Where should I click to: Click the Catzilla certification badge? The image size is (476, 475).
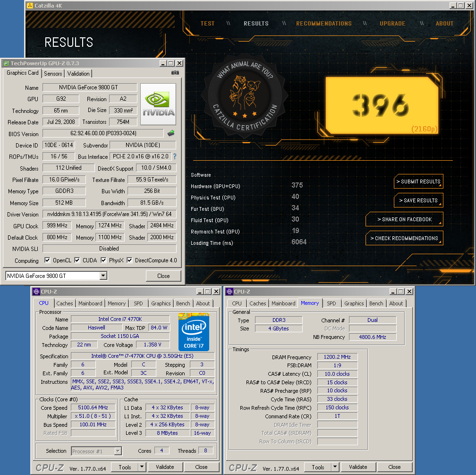(x=245, y=96)
